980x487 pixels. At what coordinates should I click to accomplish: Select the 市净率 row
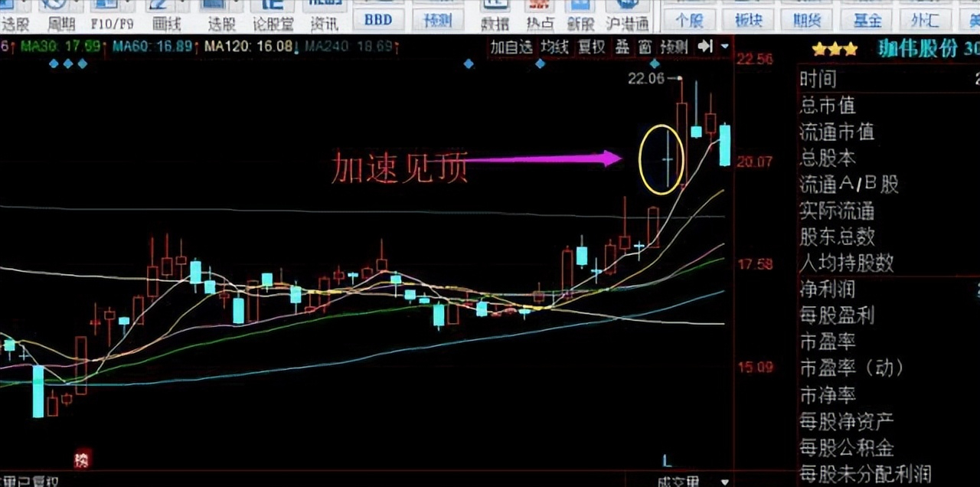(889, 394)
